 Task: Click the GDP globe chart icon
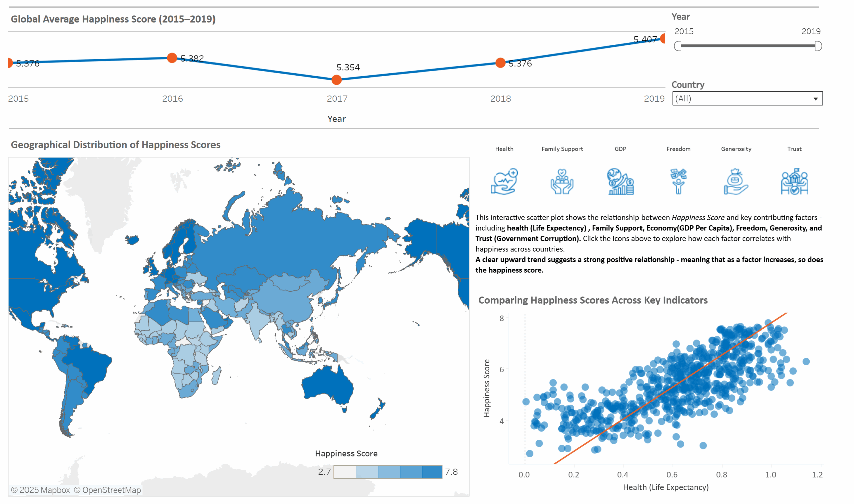click(620, 181)
